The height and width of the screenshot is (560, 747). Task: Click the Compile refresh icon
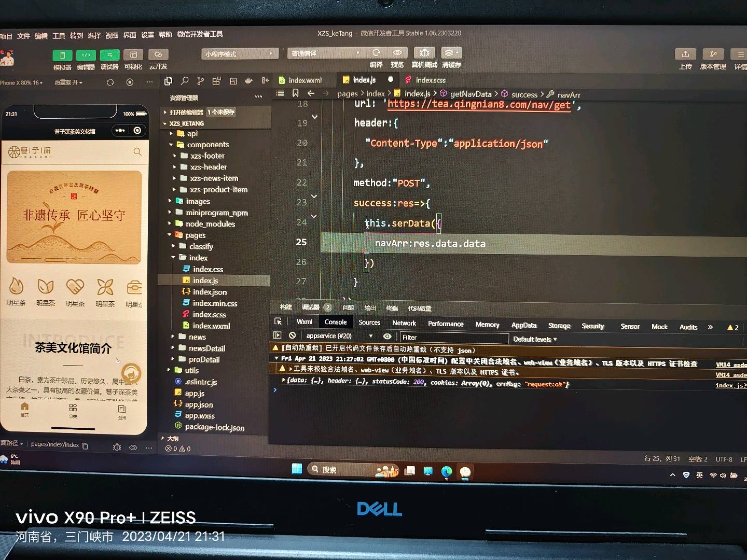point(377,53)
